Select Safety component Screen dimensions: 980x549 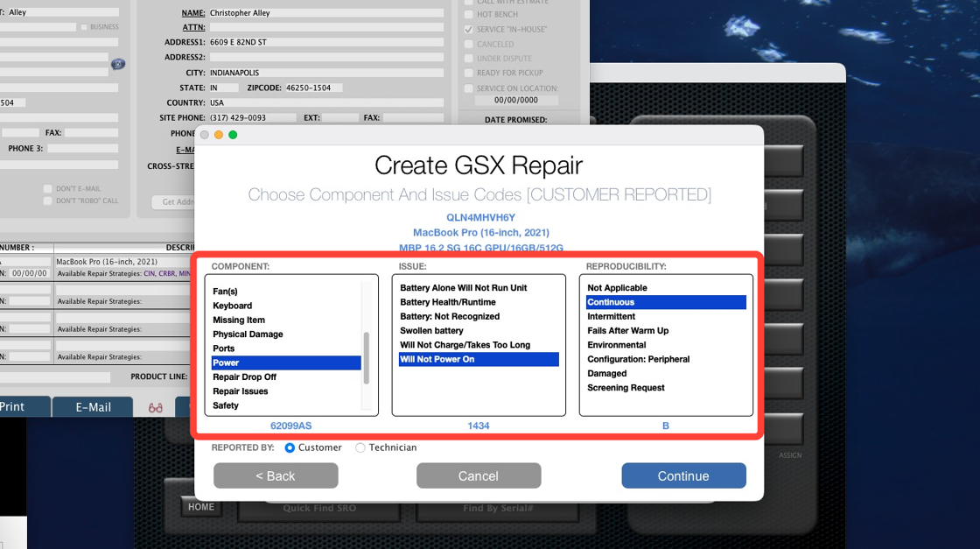pyautogui.click(x=286, y=405)
